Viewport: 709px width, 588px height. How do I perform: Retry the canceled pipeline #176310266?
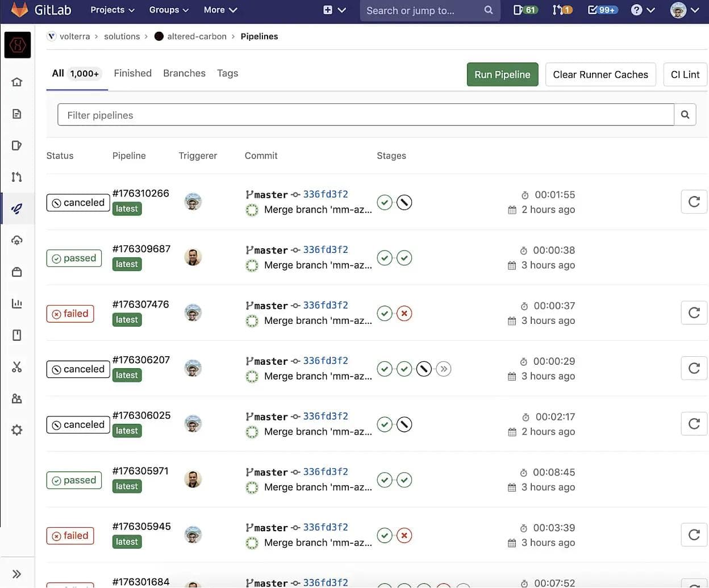point(694,201)
